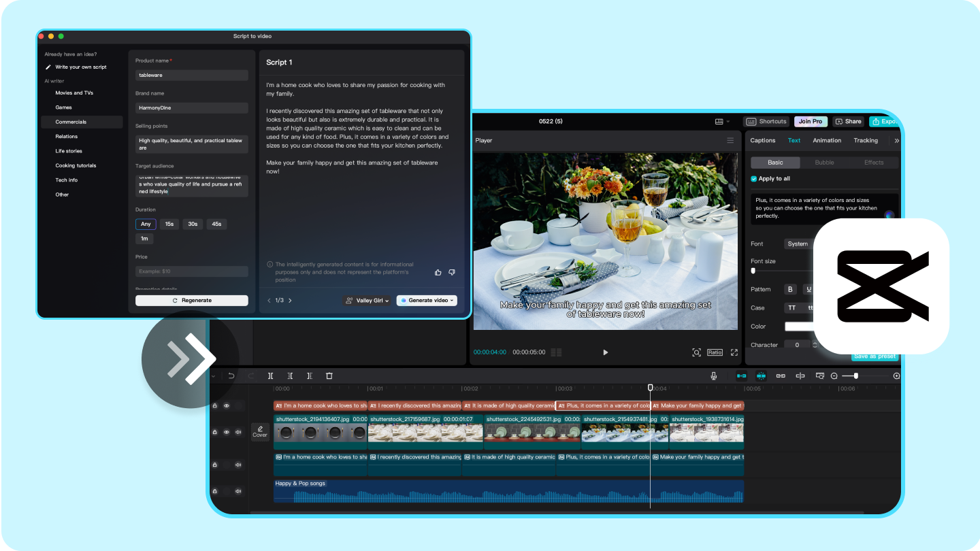
Task: Open the Shortcuts button
Action: [x=766, y=121]
